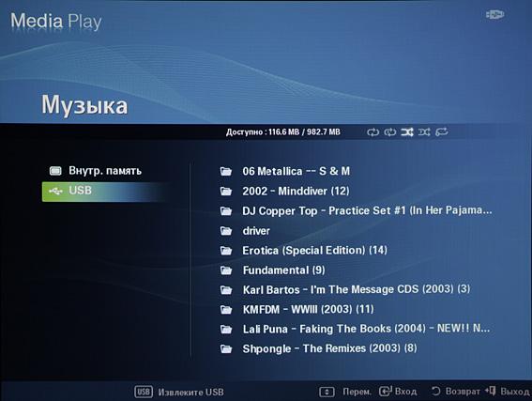532x401 pixels.
Task: Select the second repeat icon before bright shuffle
Action: pyautogui.click(x=389, y=132)
